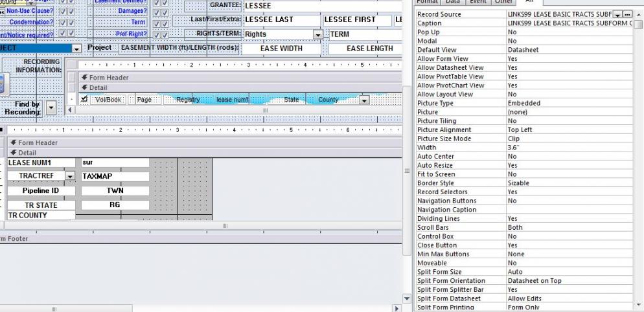
Task: Select the checkbox control before Vol/Book
Action: point(84,98)
